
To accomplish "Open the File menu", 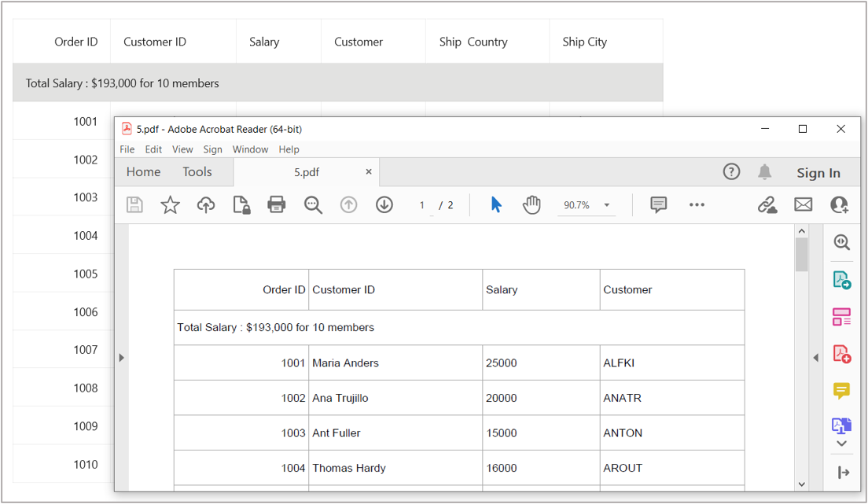I will coord(127,149).
